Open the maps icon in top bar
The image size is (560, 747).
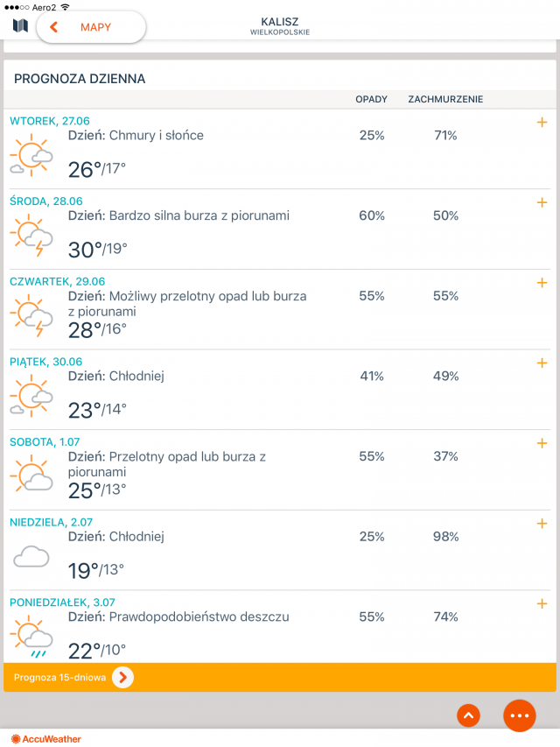(20, 26)
